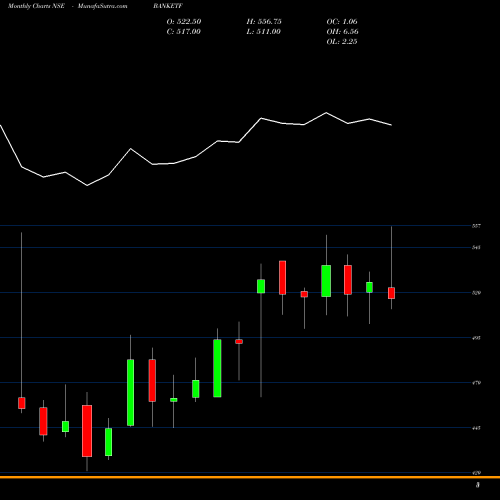This screenshot has width=500, height=500.
Task: Click the 557 price axis label
Action: [476, 226]
